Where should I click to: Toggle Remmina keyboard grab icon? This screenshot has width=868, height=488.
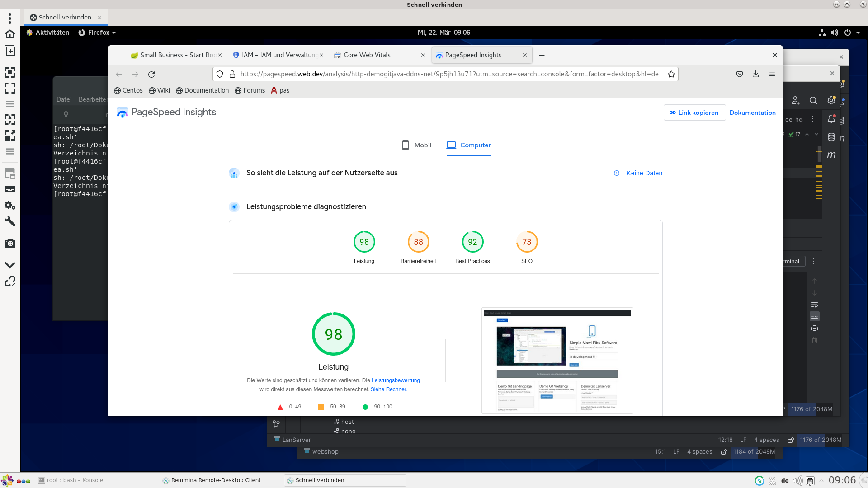tap(10, 189)
